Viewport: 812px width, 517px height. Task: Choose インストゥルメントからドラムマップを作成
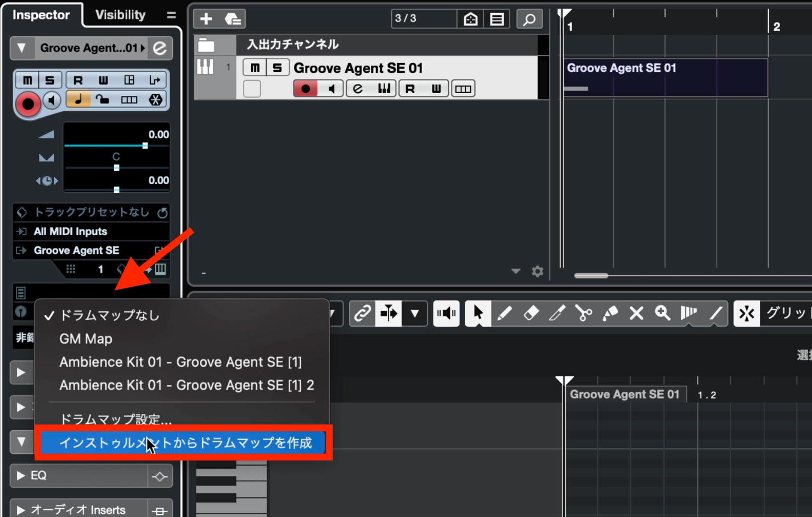tap(184, 442)
